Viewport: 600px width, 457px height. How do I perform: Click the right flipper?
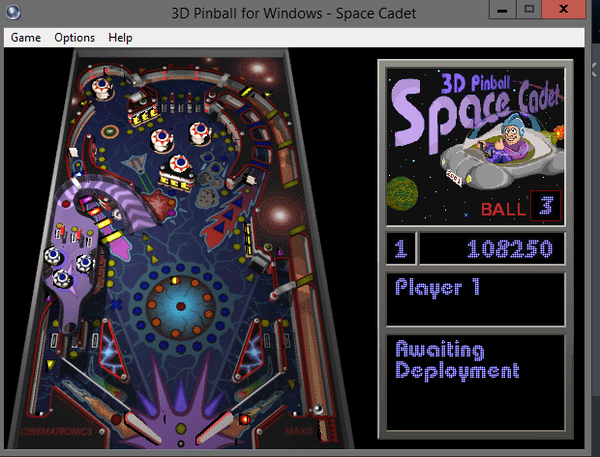pyautogui.click(x=216, y=428)
